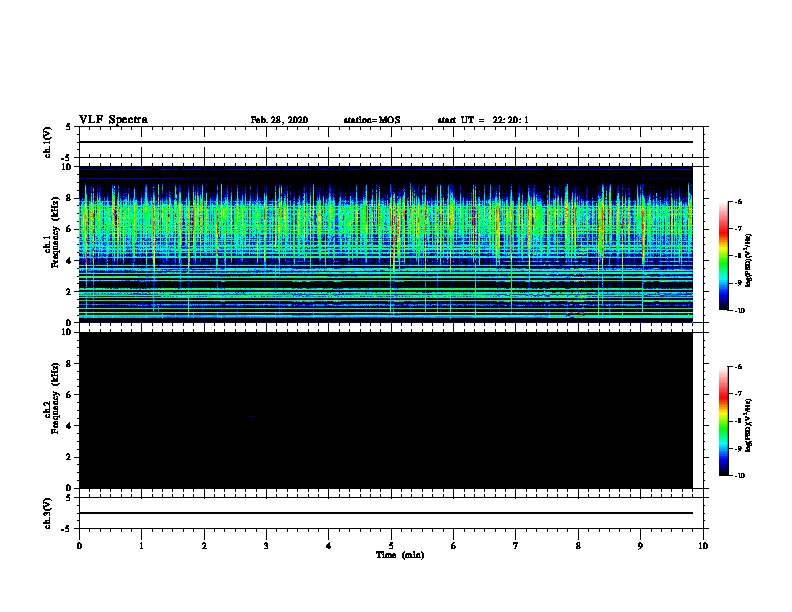Click the time axis tick label "1"

(x=141, y=546)
